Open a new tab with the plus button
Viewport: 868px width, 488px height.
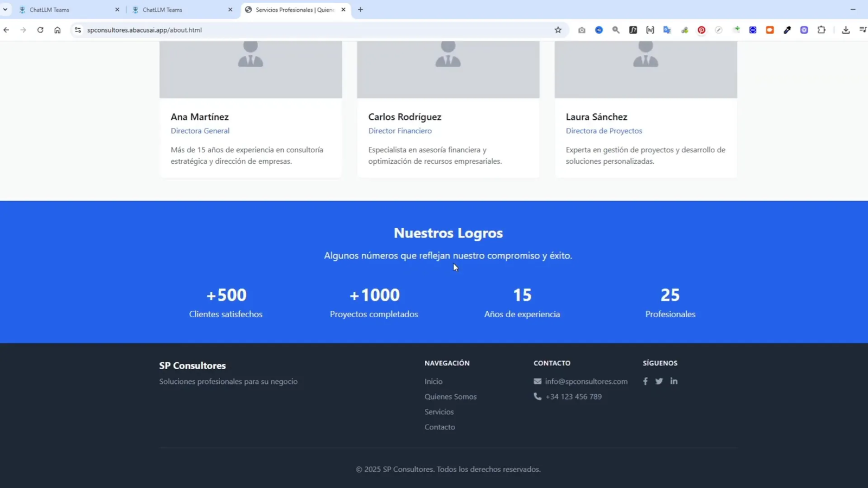coord(360,9)
